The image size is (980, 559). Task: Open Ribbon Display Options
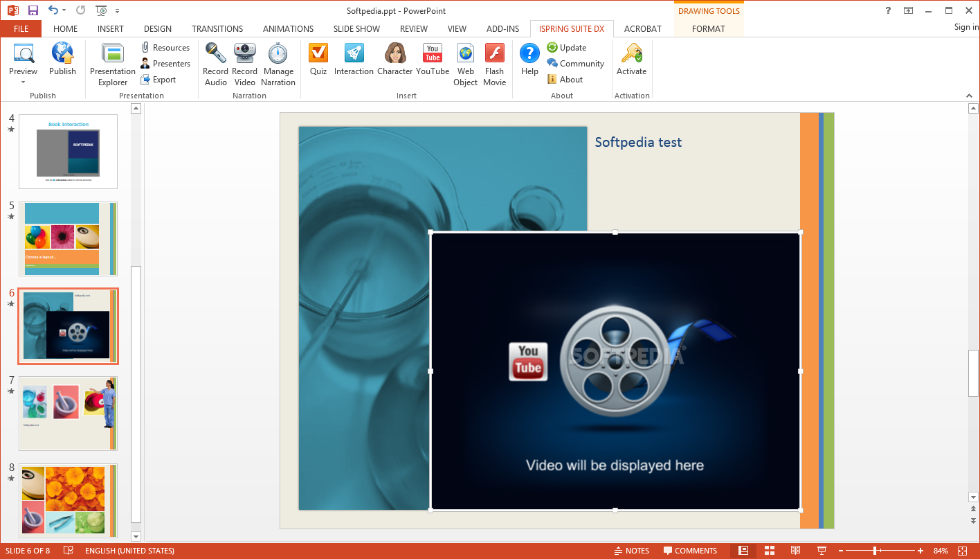coord(908,10)
